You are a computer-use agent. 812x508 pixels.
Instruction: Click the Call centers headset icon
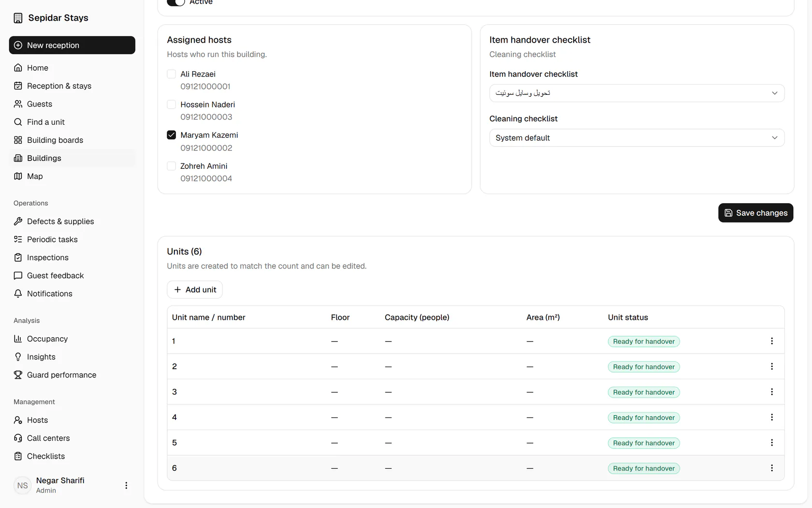coord(18,438)
